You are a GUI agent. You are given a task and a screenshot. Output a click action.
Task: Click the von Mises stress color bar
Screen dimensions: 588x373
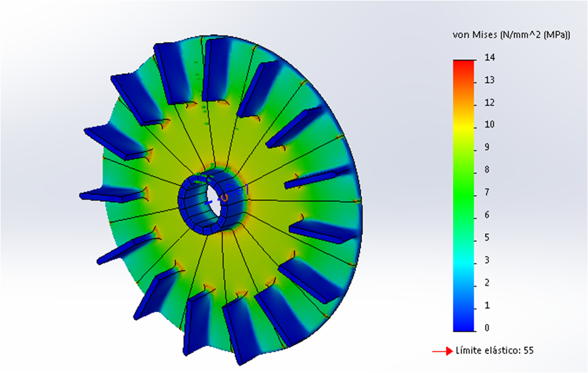point(464,195)
